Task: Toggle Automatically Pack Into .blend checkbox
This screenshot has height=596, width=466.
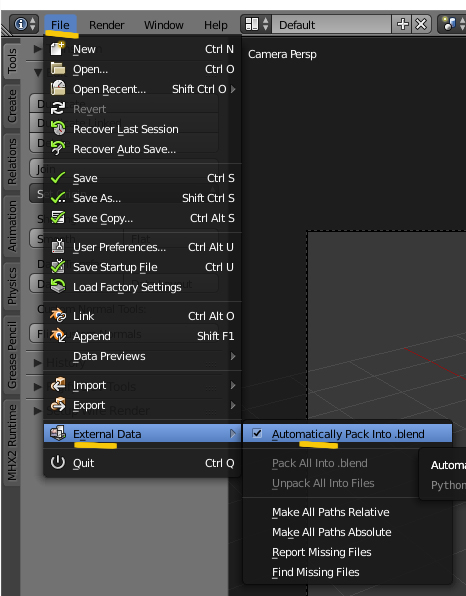Action: coord(257,433)
